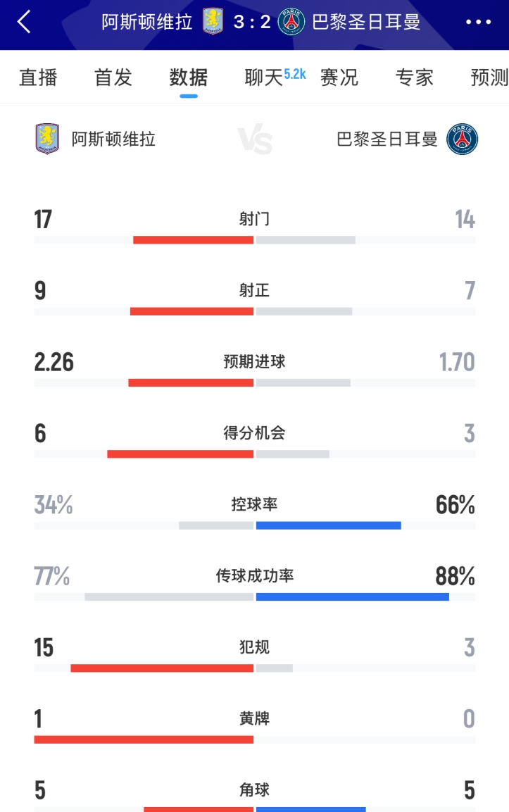Open the 赛况 tab

(339, 77)
